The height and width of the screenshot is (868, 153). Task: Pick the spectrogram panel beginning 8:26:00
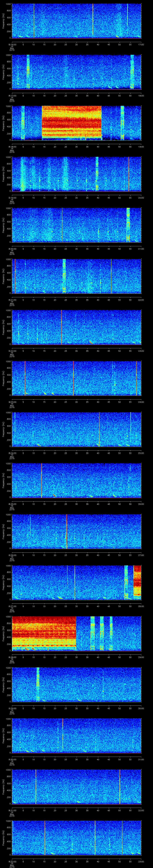[x=76, y=531]
